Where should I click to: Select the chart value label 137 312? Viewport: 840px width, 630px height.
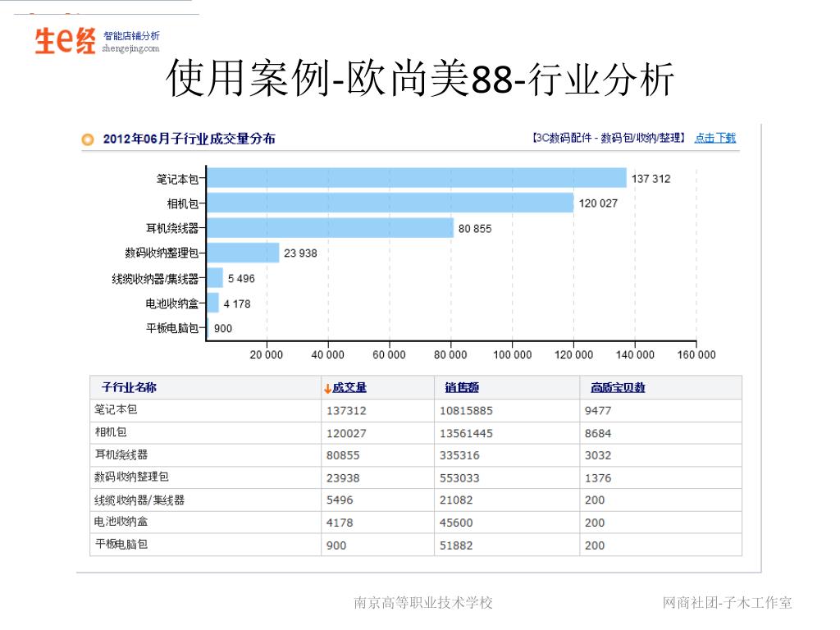[x=651, y=179]
